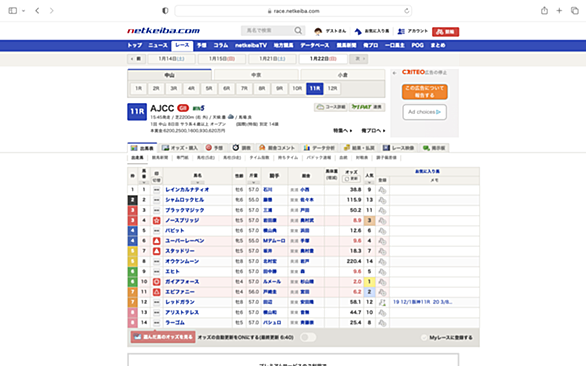Register ノースブリッジ as favorite horse
Image resolution: width=586 pixels, height=366 pixels.
pos(382,221)
